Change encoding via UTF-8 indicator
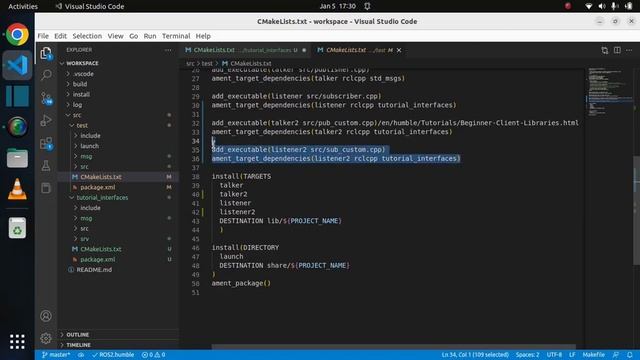The image size is (640, 360). click(554, 355)
